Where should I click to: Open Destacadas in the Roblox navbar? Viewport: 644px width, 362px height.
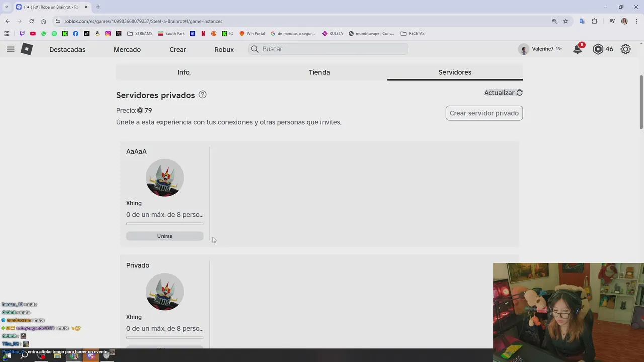[67, 49]
